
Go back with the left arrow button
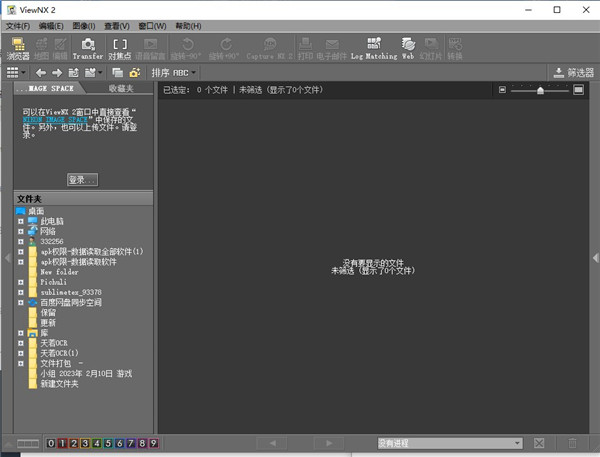click(41, 73)
